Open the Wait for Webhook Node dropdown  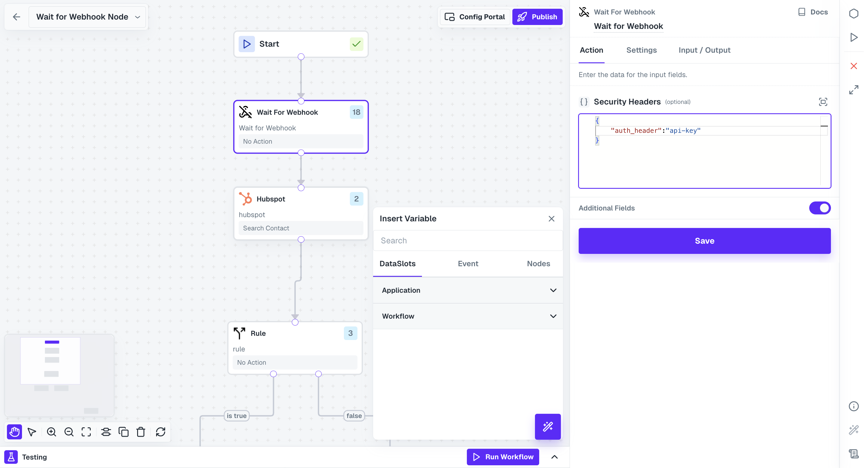pos(137,17)
